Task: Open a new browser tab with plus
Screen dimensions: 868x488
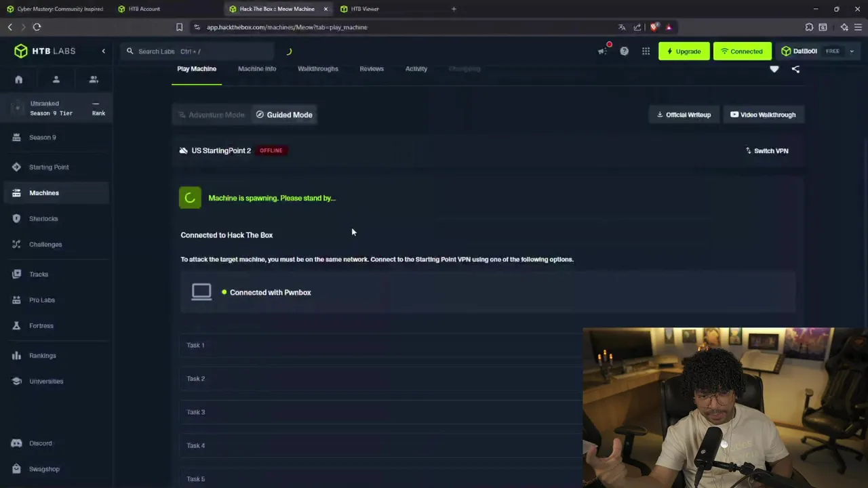Action: [454, 9]
